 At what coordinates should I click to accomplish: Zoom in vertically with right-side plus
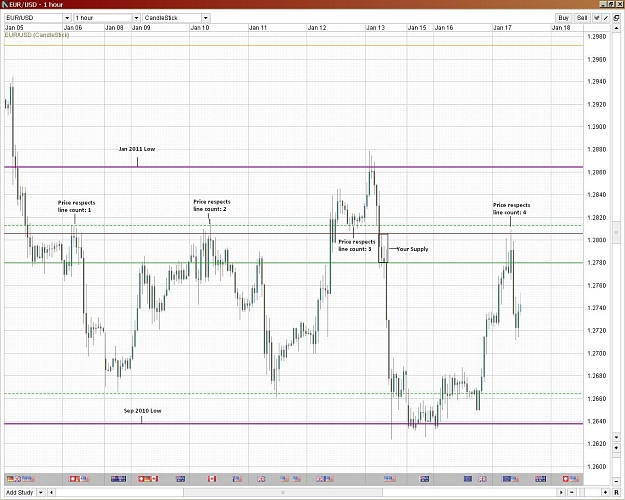point(616,448)
